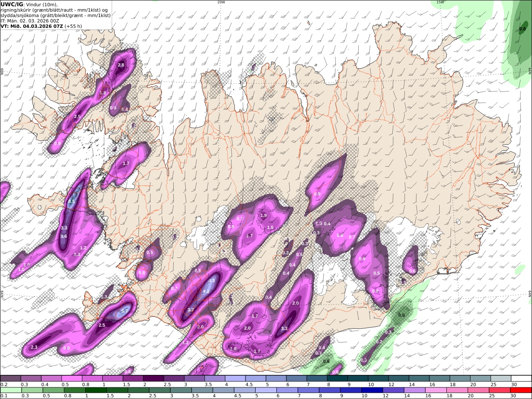Viewport: 532px width, 399px height.
Task: Click the '3.7' precipitation value on map
Action: [x=191, y=310]
